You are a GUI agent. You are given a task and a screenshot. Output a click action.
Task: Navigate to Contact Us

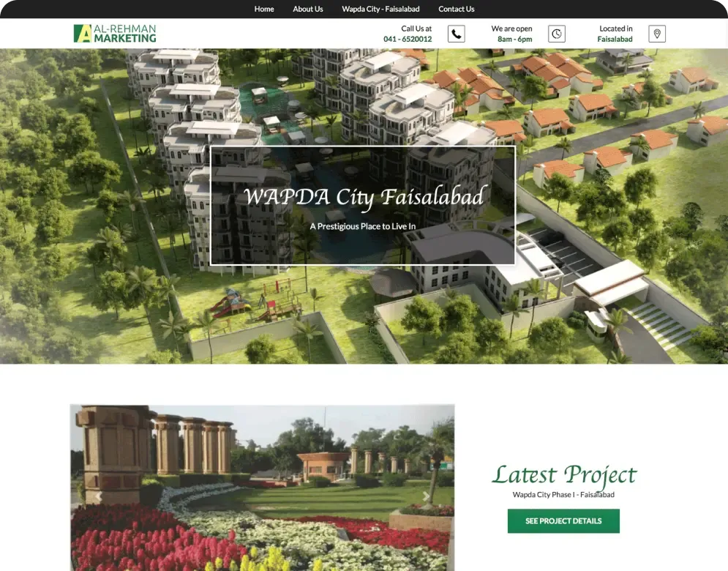pos(456,9)
